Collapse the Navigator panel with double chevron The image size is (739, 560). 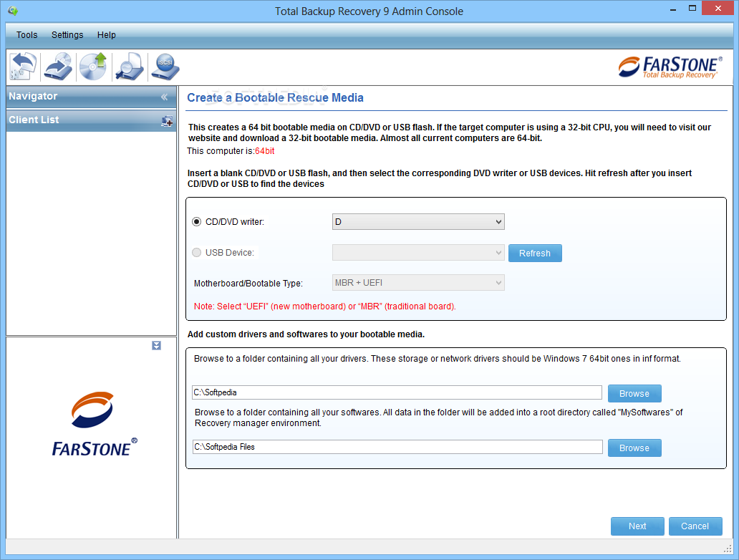164,97
